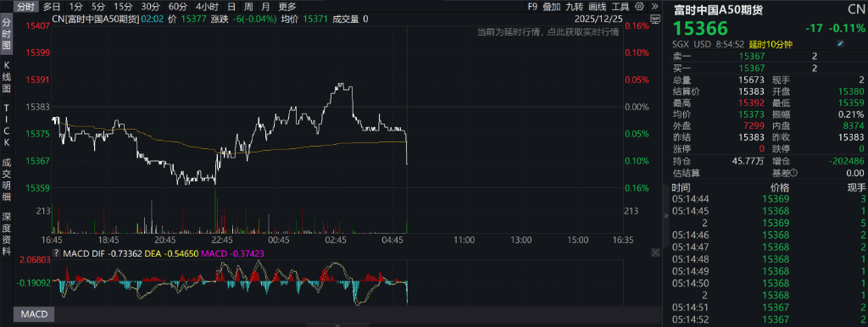The height and width of the screenshot is (327, 868).
Task: Click the 最高 value 15392
Action: 753,103
